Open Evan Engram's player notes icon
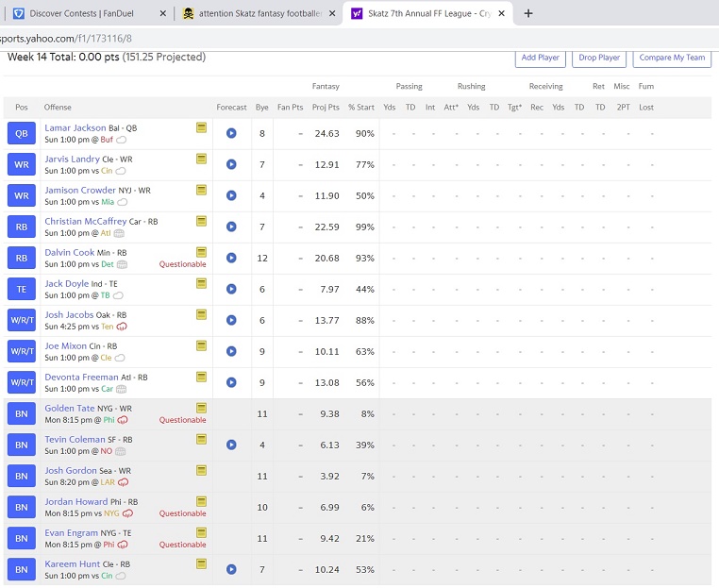The width and height of the screenshot is (719, 588). [201, 533]
